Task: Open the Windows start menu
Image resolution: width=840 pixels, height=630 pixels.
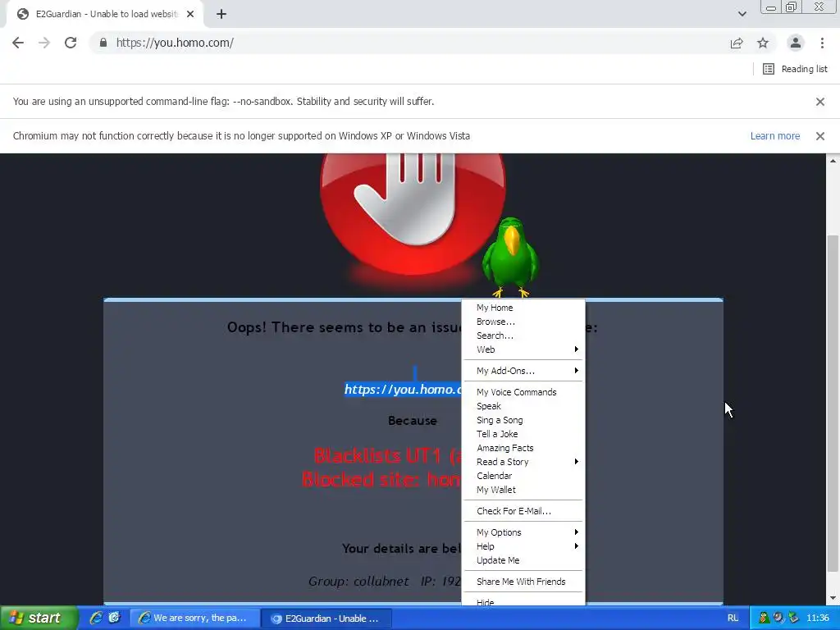Action: click(39, 619)
